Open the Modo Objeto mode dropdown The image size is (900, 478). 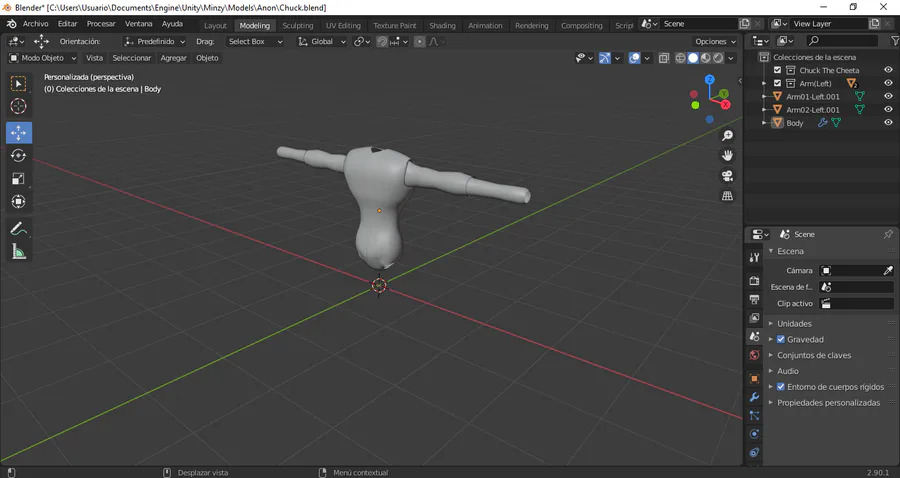[x=42, y=58]
